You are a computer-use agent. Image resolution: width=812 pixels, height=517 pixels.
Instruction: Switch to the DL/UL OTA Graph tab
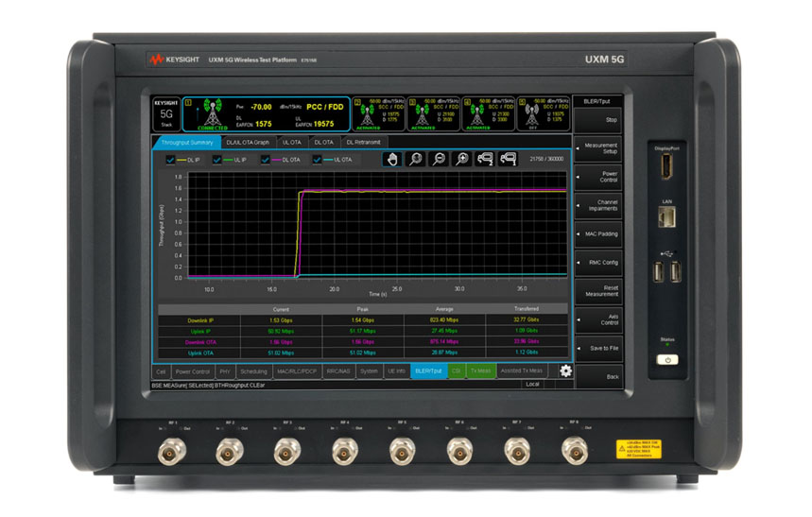pyautogui.click(x=248, y=142)
